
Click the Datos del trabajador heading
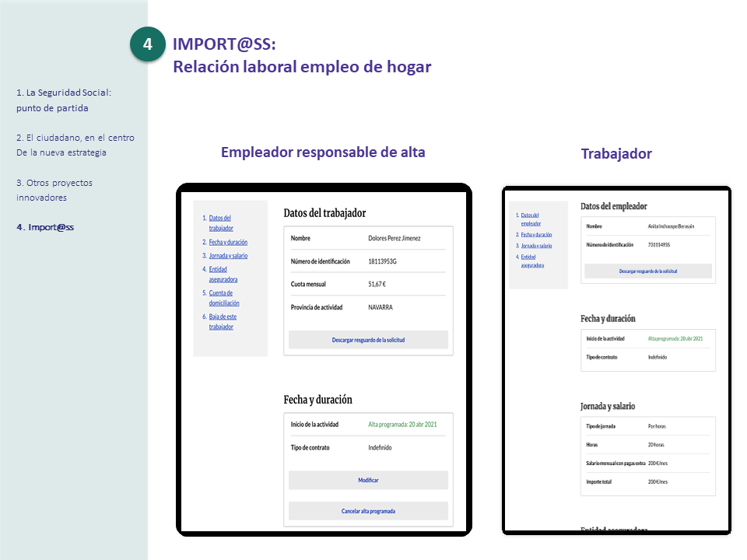pyautogui.click(x=324, y=213)
